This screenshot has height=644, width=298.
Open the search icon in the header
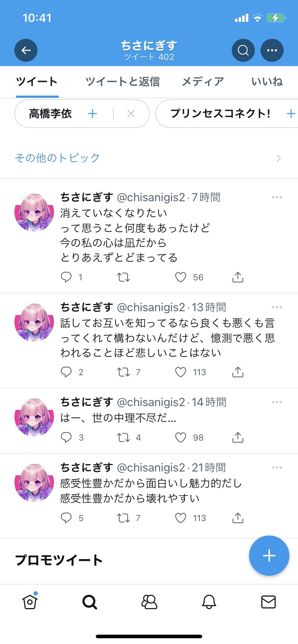tap(243, 50)
